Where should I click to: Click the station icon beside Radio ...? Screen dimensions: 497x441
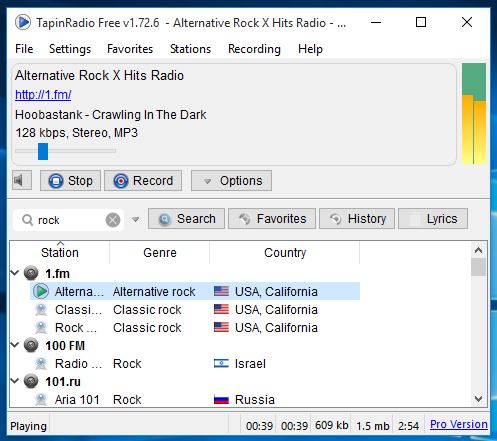(x=41, y=364)
